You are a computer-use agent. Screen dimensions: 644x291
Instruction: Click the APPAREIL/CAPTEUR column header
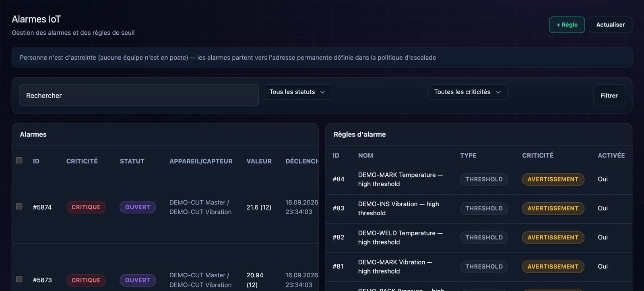(x=201, y=161)
